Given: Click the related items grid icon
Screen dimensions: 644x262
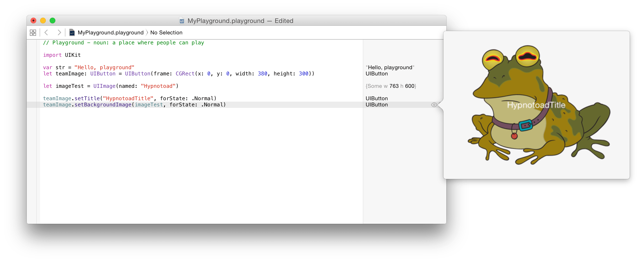Looking at the screenshot, I should pyautogui.click(x=33, y=32).
